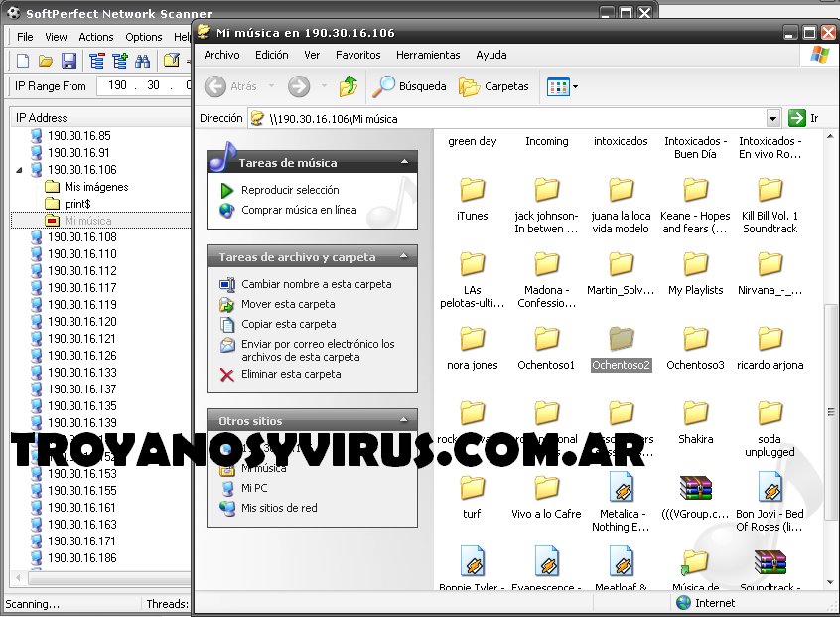Open the Archivo menu
This screenshot has height=617, width=840.
tap(221, 55)
